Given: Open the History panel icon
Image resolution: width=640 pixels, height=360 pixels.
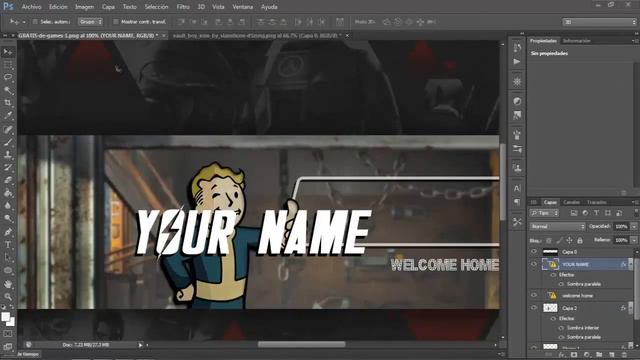Looking at the screenshot, I should tap(517, 48).
